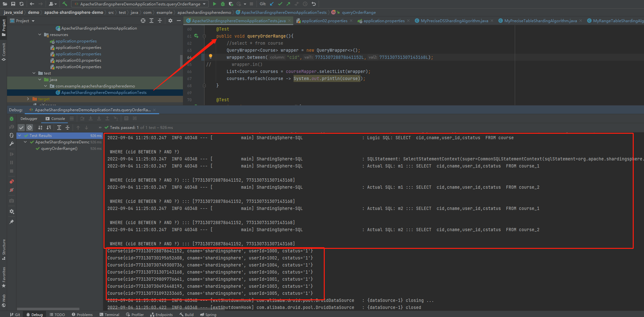Toggle the Structure side tool window button

pos(4,250)
